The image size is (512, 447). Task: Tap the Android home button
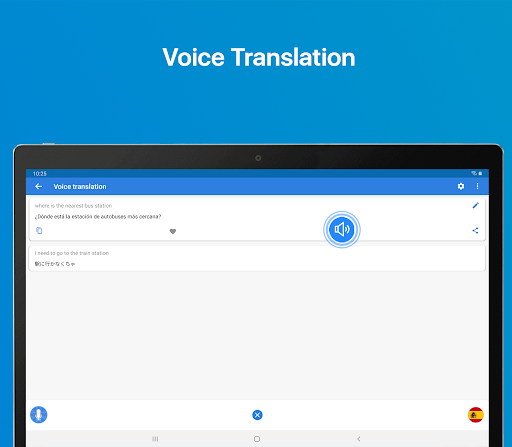[257, 439]
